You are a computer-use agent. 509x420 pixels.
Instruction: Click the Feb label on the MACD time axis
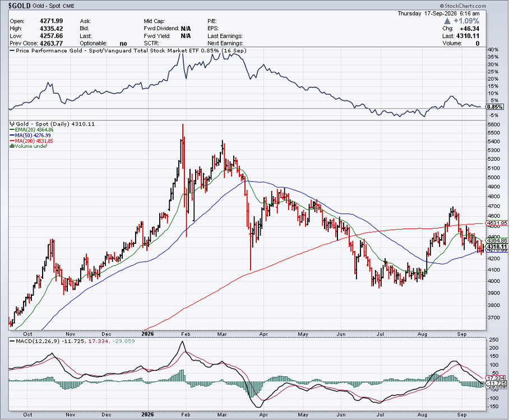tap(186, 414)
